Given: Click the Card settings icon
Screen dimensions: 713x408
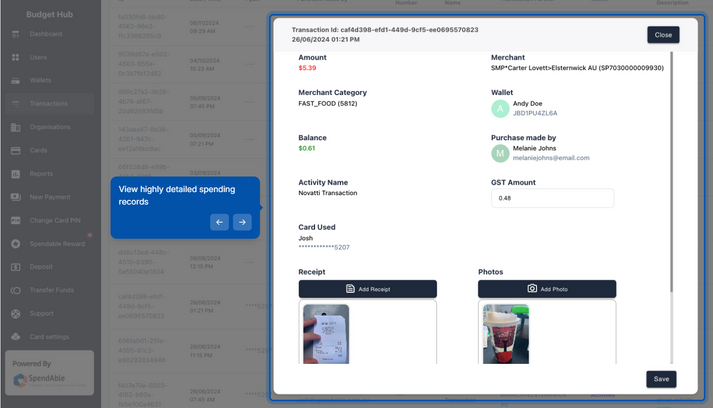Looking at the screenshot, I should click(x=15, y=337).
